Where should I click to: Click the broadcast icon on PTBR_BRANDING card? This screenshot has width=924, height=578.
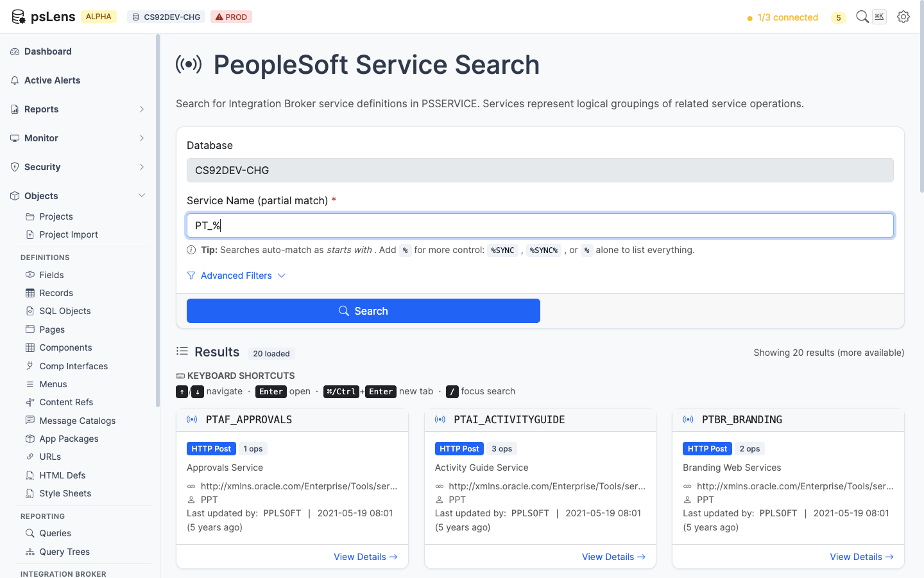(688, 419)
